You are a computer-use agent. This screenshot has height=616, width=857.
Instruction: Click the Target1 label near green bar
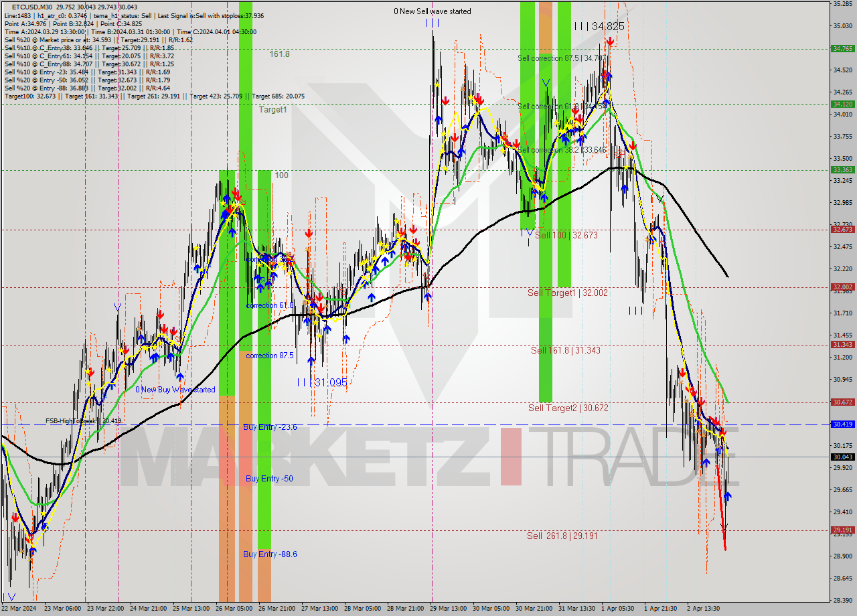272,109
